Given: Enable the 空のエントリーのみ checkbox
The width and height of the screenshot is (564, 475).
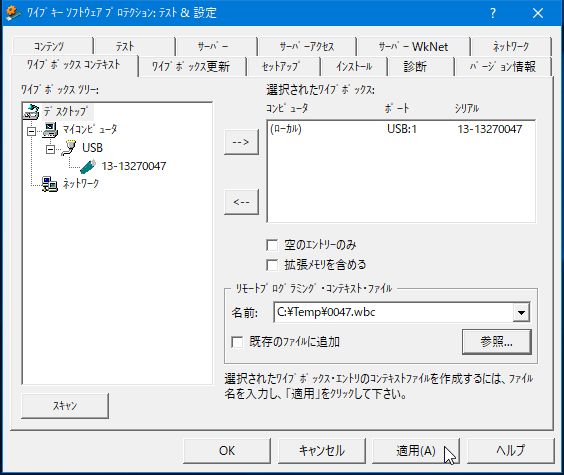Looking at the screenshot, I should click(x=272, y=245).
